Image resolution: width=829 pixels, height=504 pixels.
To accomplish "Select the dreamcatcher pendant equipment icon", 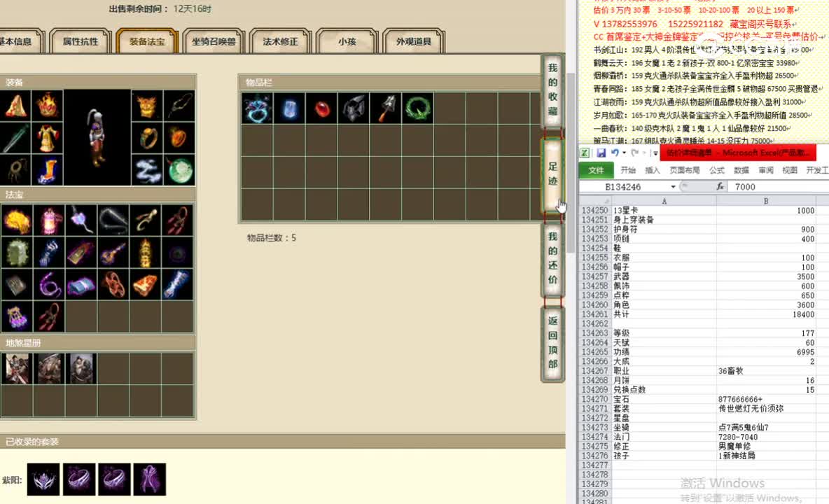I will click(x=15, y=170).
